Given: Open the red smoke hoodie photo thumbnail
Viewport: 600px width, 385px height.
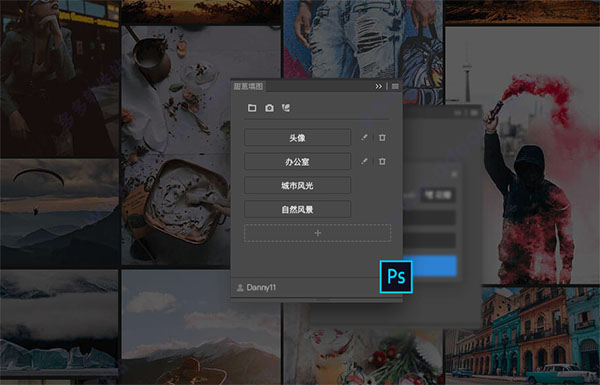Looking at the screenshot, I should point(523,155).
